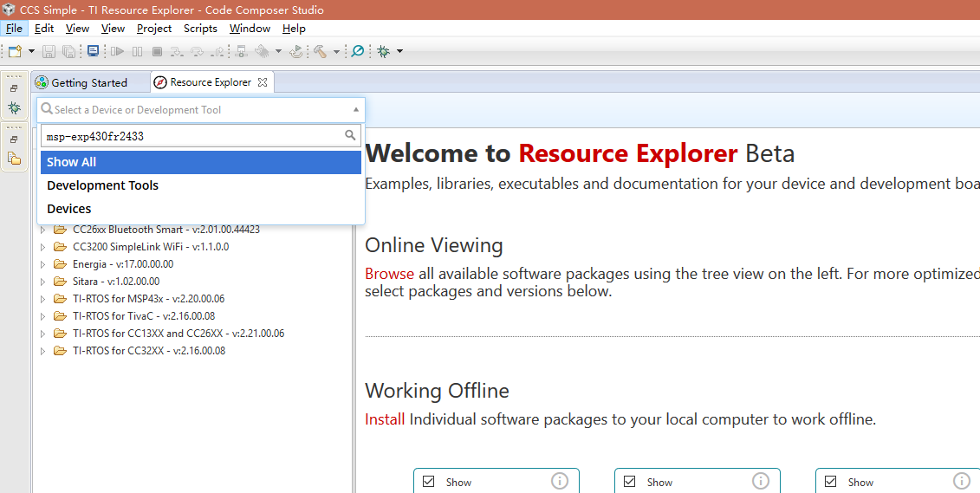Open the Debug bug dropdown arrow
This screenshot has width=980, height=493.
tap(400, 51)
